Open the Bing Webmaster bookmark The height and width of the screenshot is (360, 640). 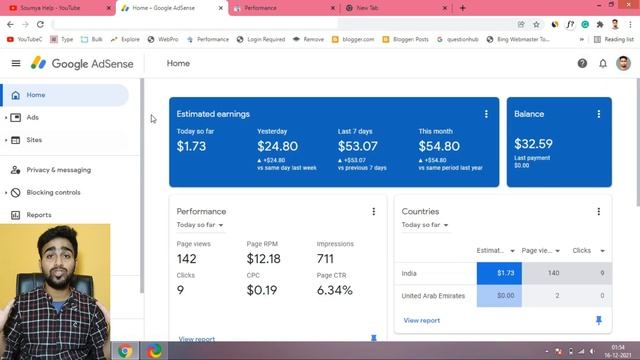coord(518,40)
